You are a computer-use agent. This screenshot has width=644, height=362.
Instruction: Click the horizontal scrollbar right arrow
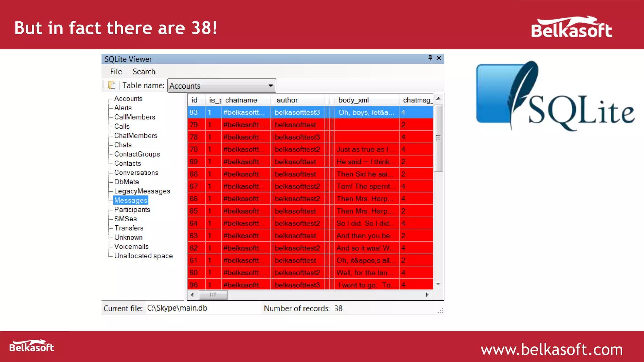point(427,295)
